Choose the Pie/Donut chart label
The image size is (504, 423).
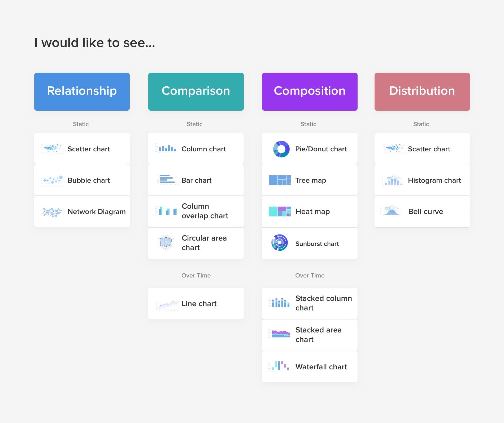tap(321, 149)
